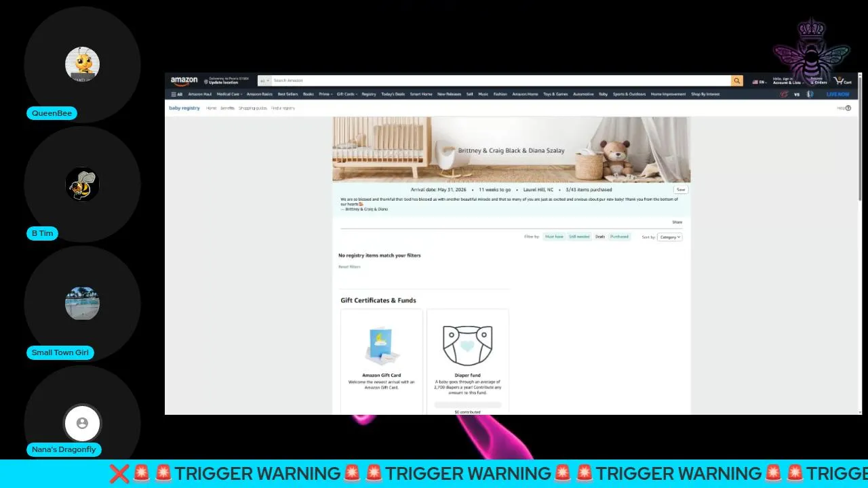Click the Share link
The width and height of the screenshot is (868, 488).
coord(677,222)
